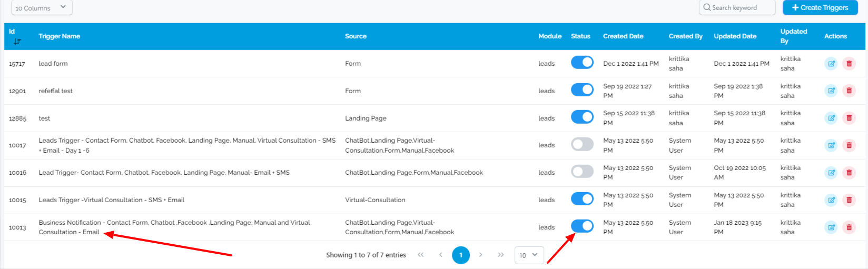Delete the lead form trigger
This screenshot has width=868, height=269.
(x=849, y=64)
